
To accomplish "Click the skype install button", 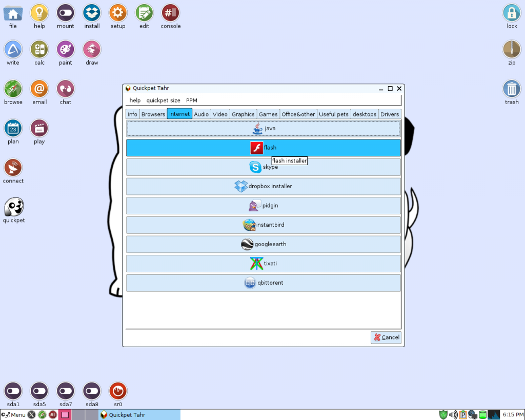I will tap(264, 167).
